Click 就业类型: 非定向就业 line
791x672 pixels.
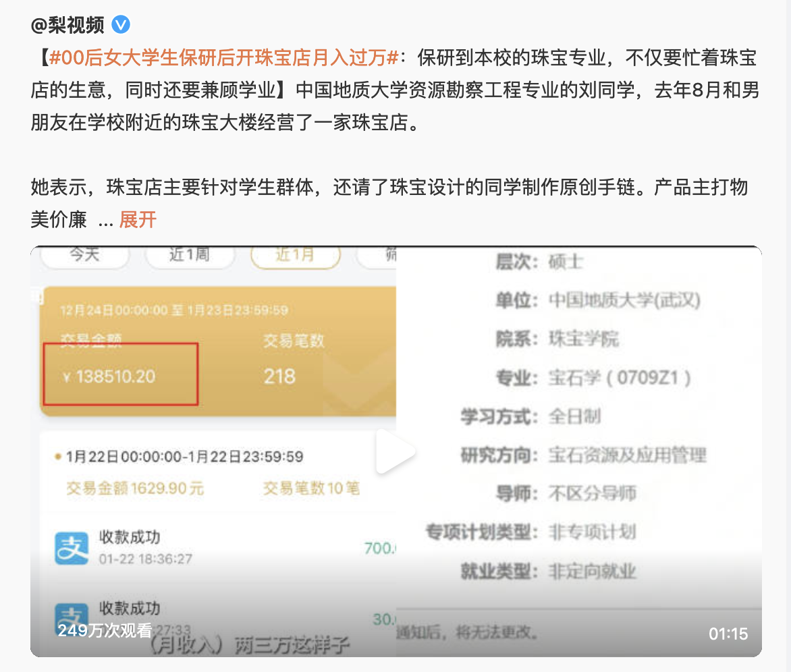pos(548,571)
